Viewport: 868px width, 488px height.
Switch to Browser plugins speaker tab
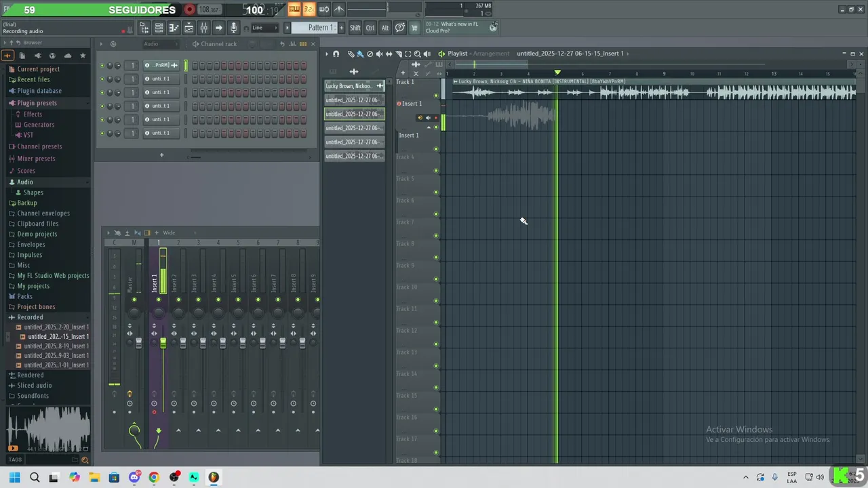click(37, 56)
